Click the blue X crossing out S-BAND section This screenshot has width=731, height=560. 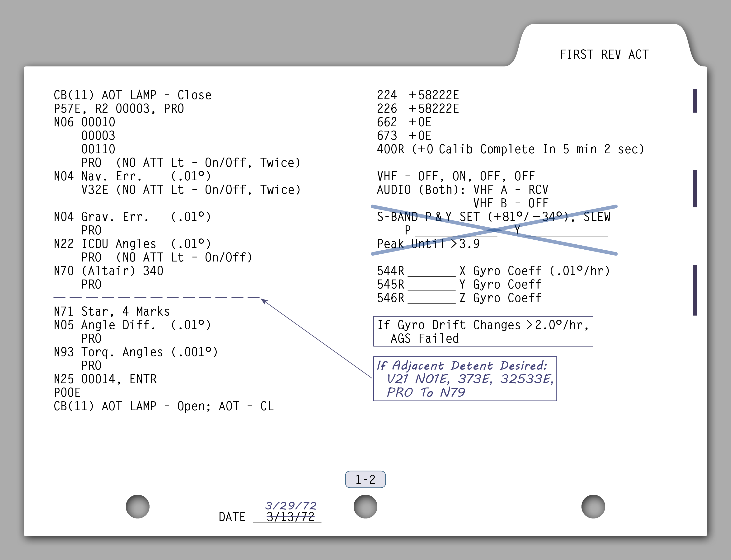click(x=494, y=230)
